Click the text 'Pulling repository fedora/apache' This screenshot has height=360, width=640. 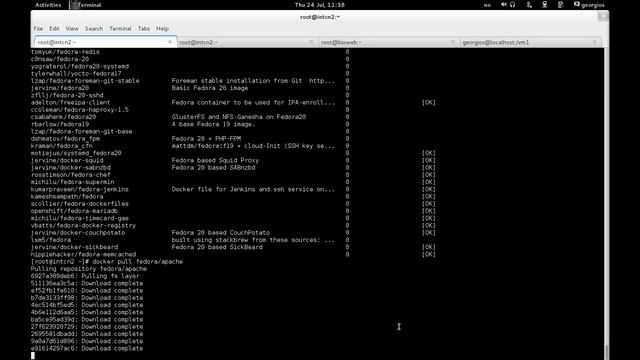point(89,269)
